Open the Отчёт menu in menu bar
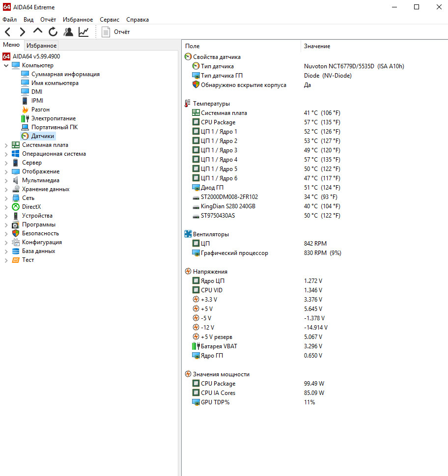 [x=48, y=20]
